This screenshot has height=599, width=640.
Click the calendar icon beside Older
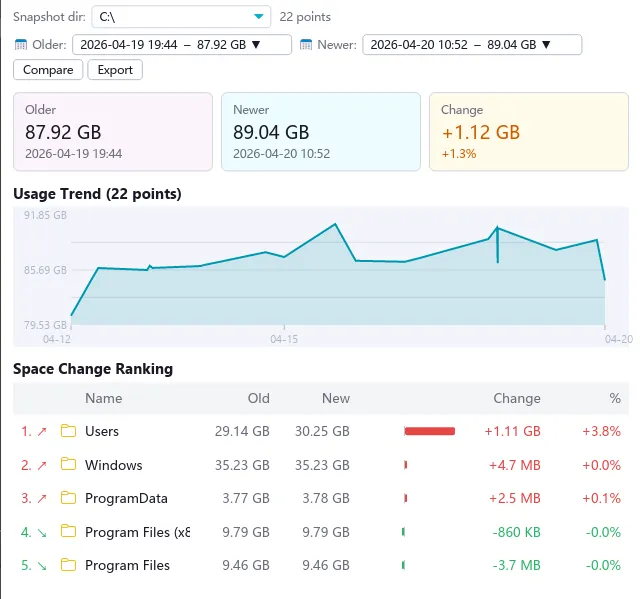click(x=21, y=45)
